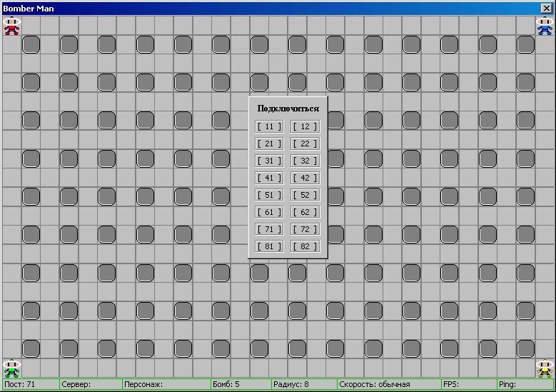The height and width of the screenshot is (392, 556).
Task: Click the green Bomberman character
Action: coord(11,368)
